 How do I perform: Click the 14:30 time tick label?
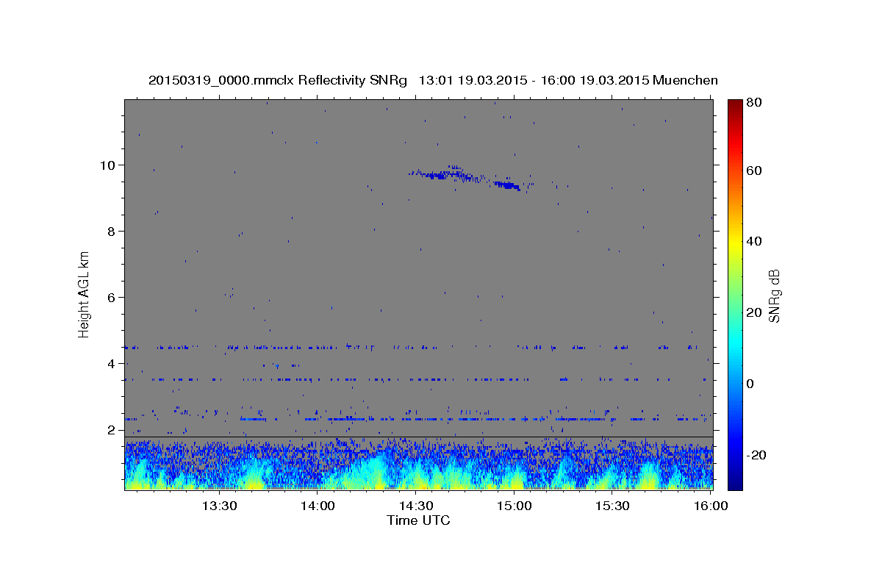point(416,506)
